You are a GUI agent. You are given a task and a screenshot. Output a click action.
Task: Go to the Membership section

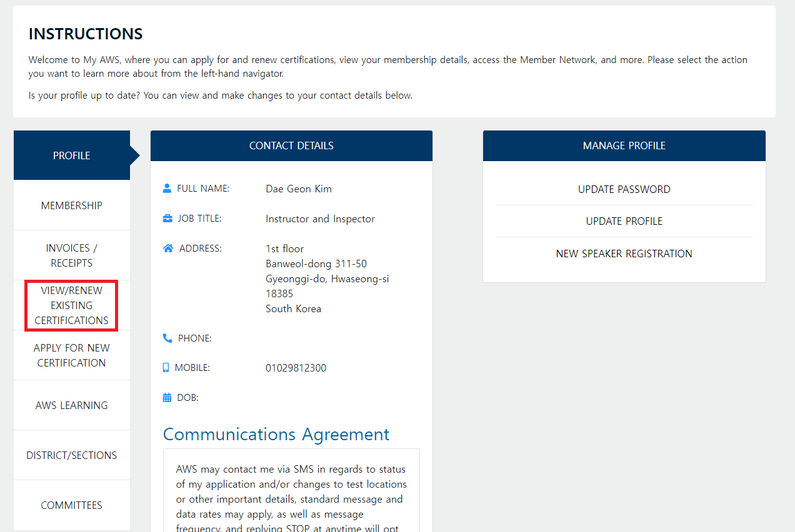72,205
